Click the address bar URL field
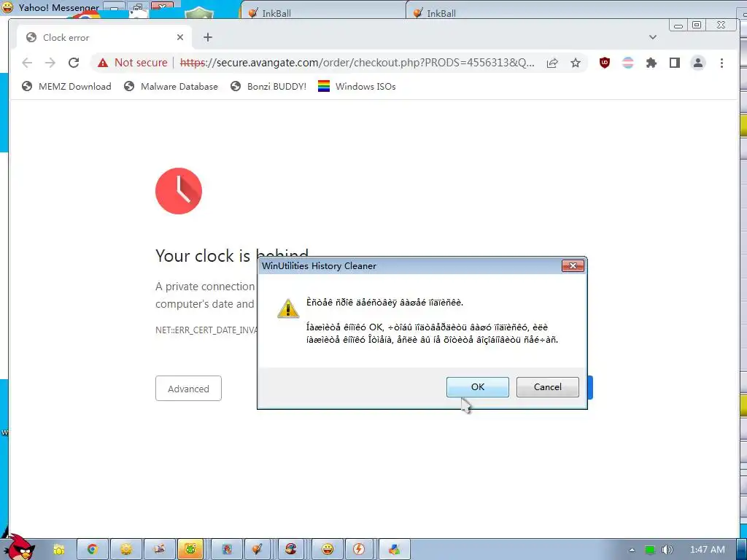747x560 pixels. 357,63
